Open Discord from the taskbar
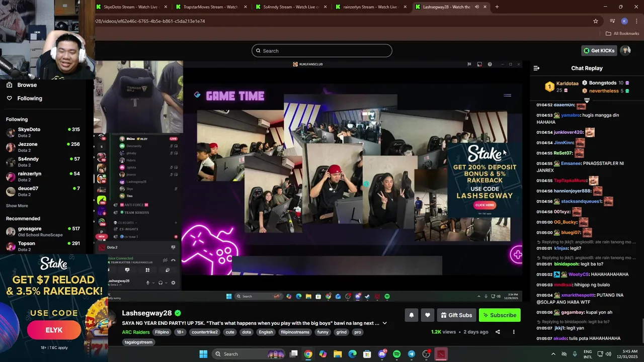The width and height of the screenshot is (644, 362). 382,354
